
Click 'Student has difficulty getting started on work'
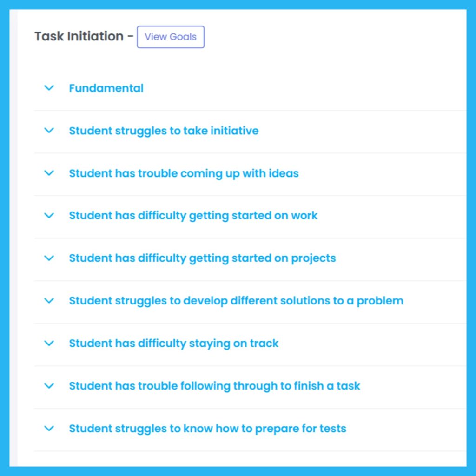tap(193, 216)
